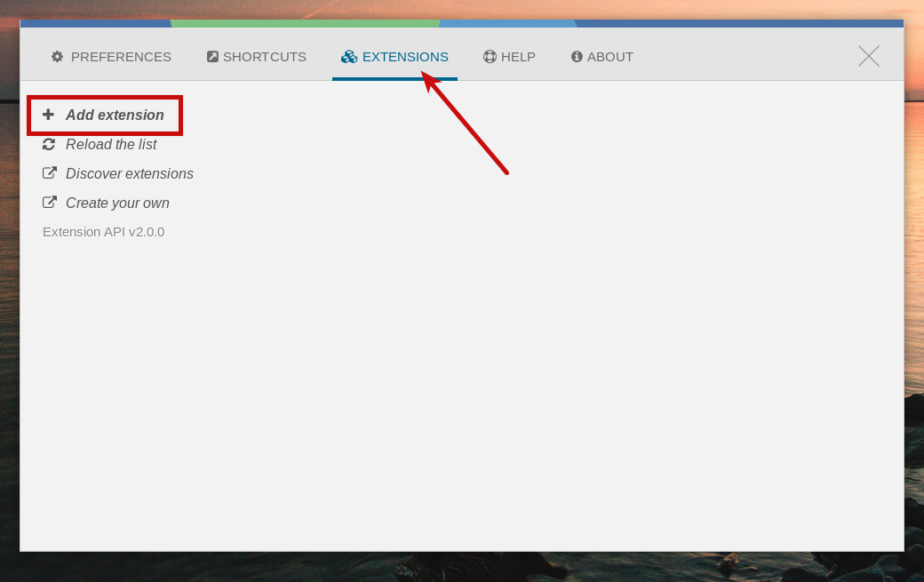Open the Discover extensions link
This screenshot has width=924, height=582.
129,173
